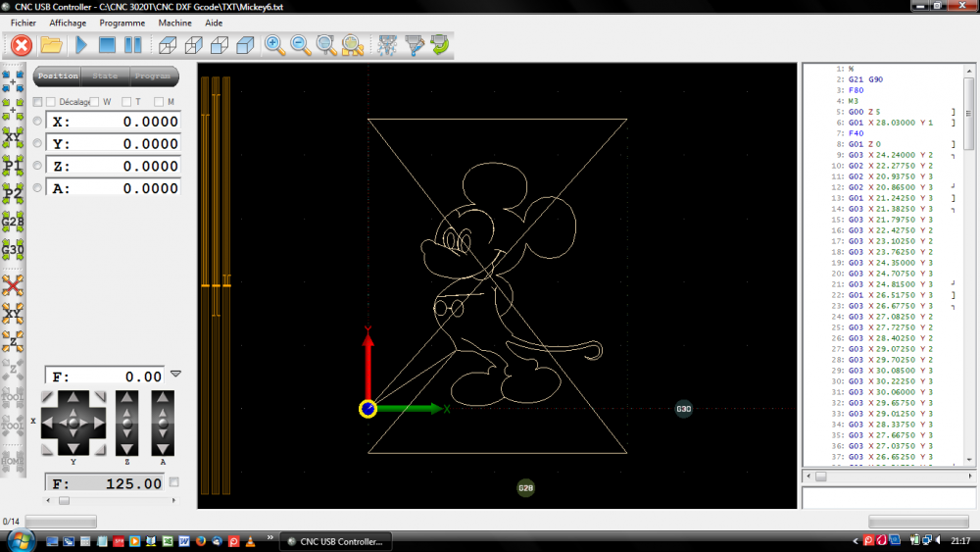980x552 pixels.
Task: Click the red emergency stop icon
Action: tap(22, 45)
